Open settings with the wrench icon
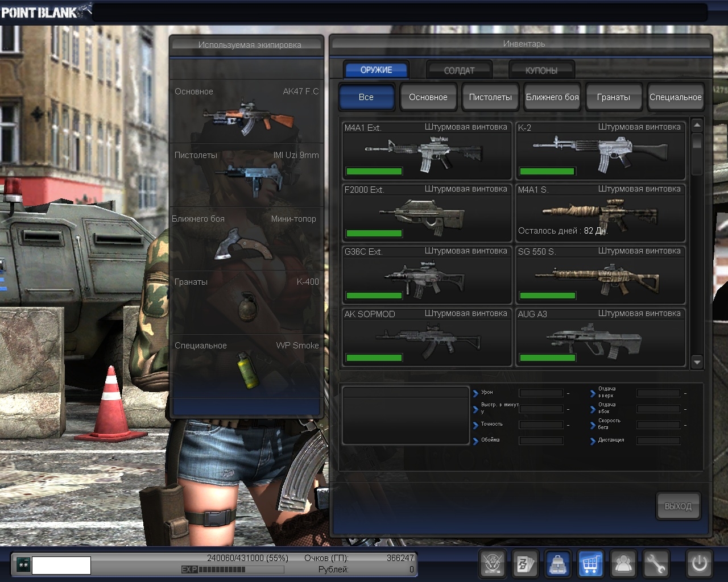Image resolution: width=728 pixels, height=582 pixels. click(x=656, y=564)
